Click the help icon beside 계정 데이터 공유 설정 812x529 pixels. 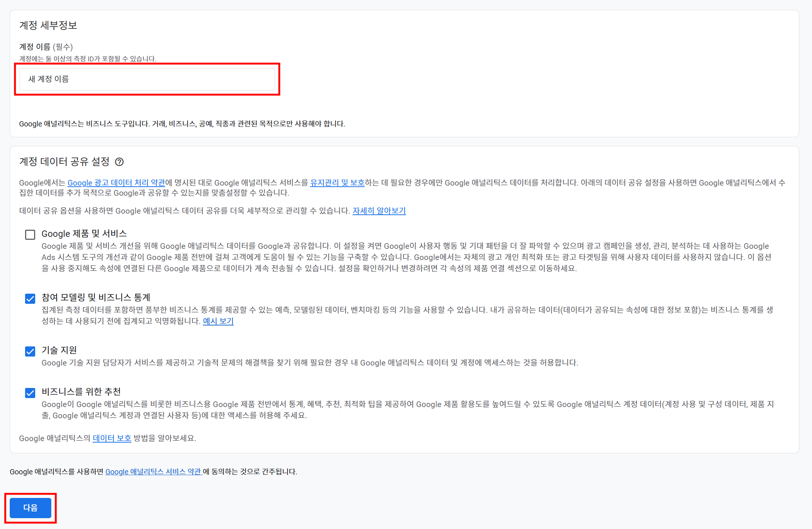pyautogui.click(x=119, y=162)
